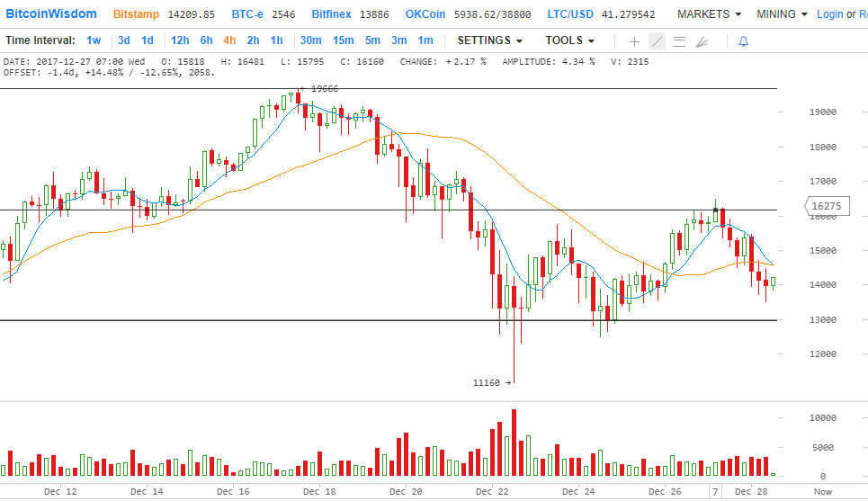
Task: Open the SETTINGS dropdown
Action: 490,40
